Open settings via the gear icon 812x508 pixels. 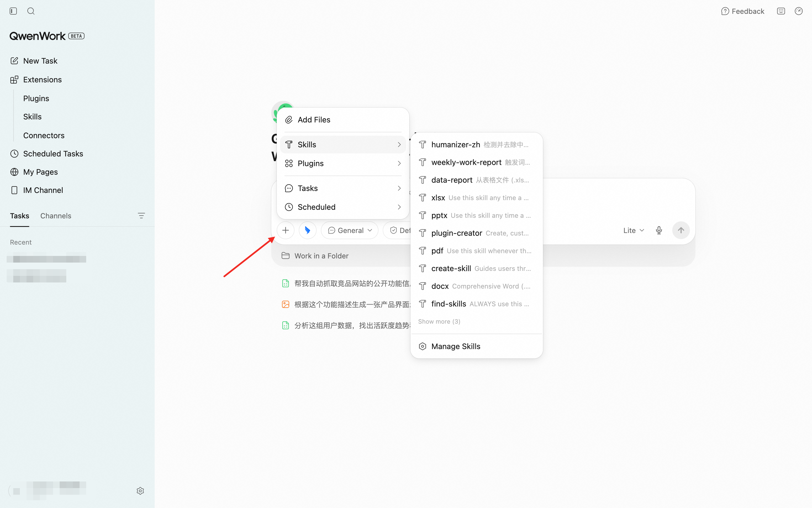(140, 491)
